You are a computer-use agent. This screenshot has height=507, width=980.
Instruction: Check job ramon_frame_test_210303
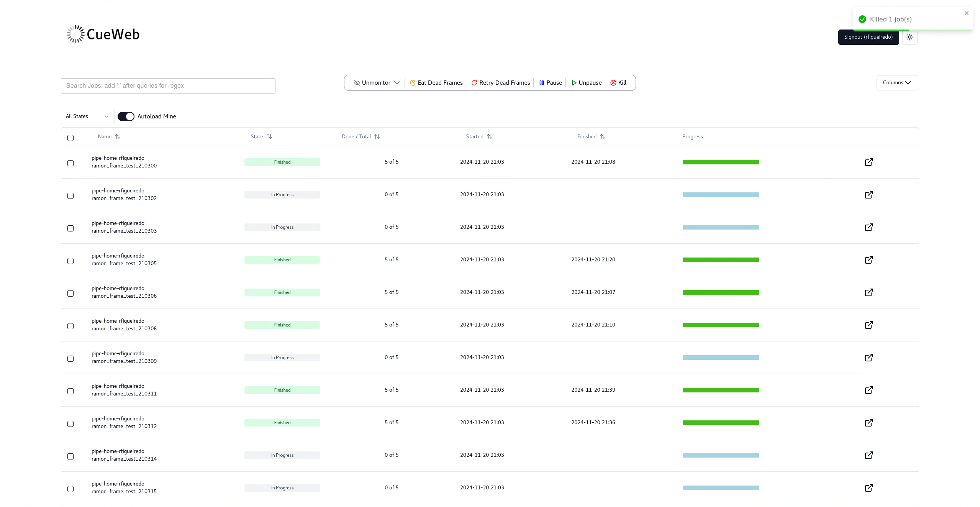pos(70,228)
